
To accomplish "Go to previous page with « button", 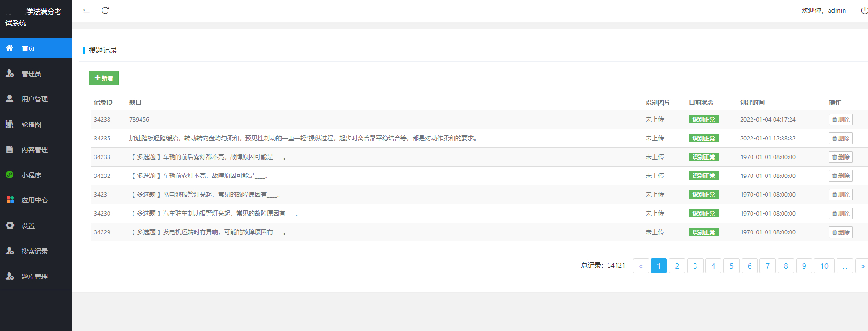I will coord(641,266).
